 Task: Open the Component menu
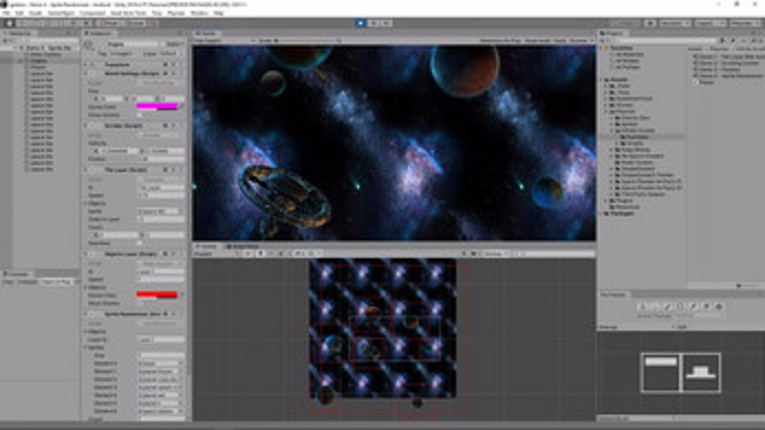click(92, 13)
